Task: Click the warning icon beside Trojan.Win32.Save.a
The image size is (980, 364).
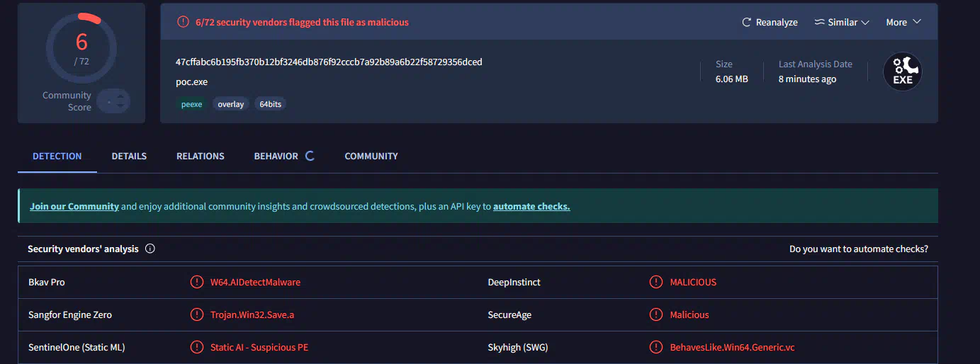Action: click(196, 314)
